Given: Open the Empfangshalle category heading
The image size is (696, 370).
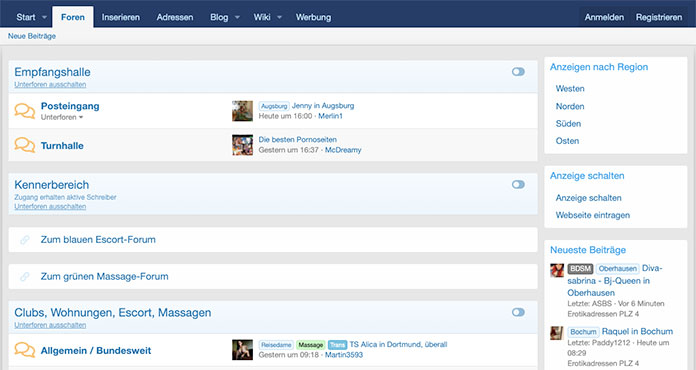Looking at the screenshot, I should coord(52,72).
